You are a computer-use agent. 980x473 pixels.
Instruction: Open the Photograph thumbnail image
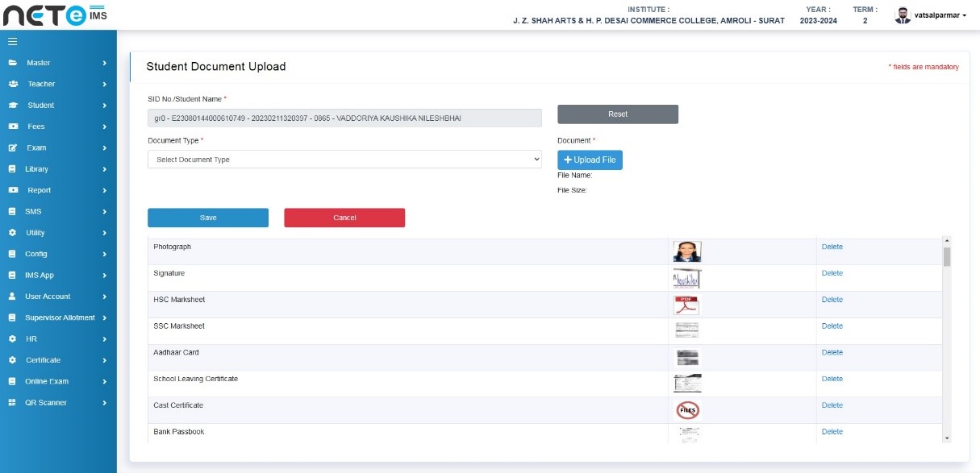point(686,251)
